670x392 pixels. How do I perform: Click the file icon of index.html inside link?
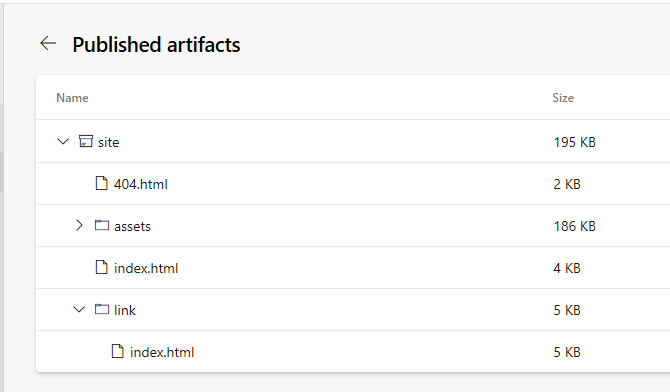(x=118, y=351)
